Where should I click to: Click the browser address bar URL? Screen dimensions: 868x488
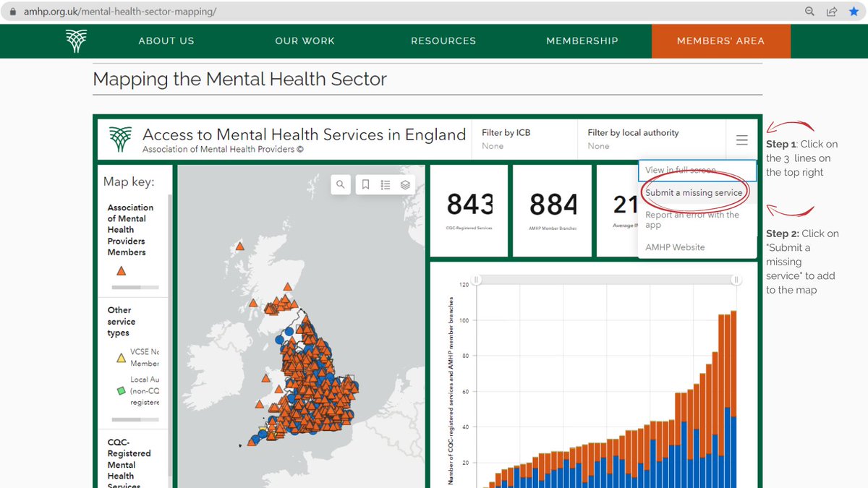point(120,12)
